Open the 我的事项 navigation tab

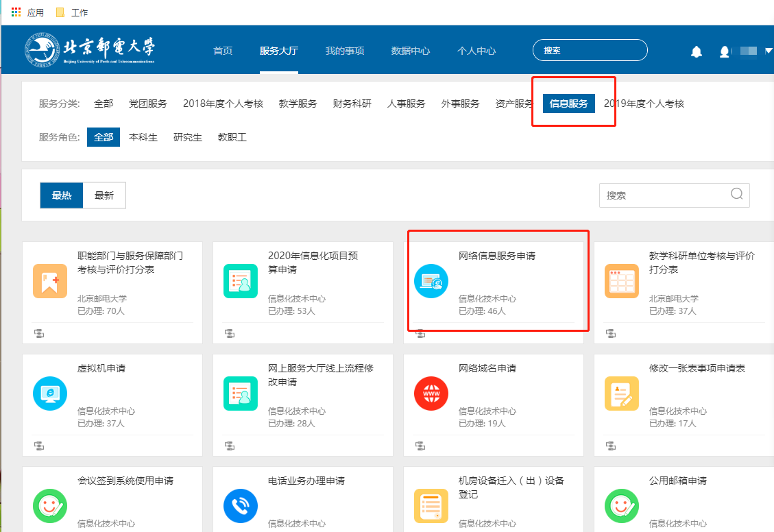[x=345, y=51]
